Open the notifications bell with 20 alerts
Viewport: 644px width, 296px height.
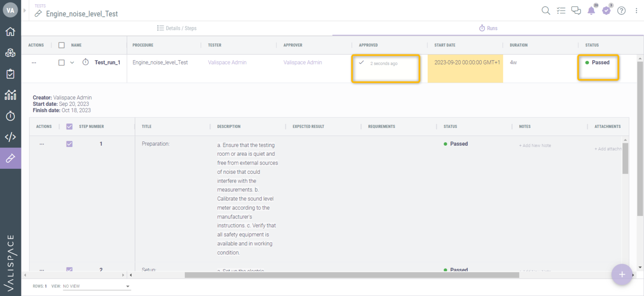591,10
